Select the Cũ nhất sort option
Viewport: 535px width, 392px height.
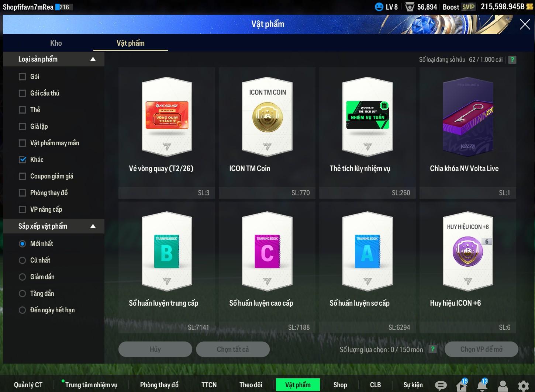[x=23, y=260]
